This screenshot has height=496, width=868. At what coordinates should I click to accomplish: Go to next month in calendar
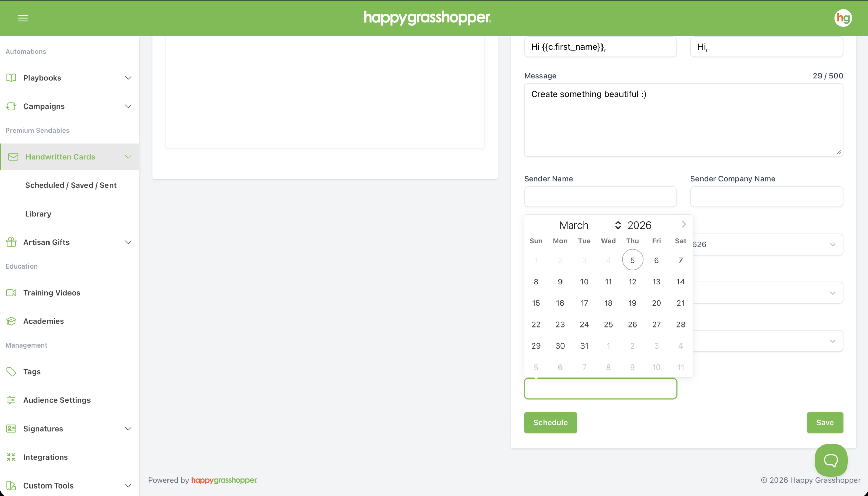(683, 224)
